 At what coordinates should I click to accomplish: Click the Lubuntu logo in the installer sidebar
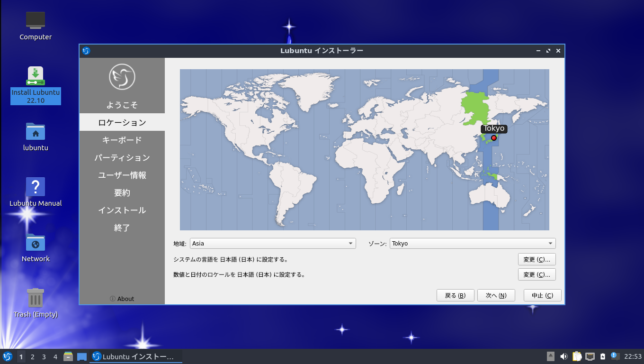point(122,76)
